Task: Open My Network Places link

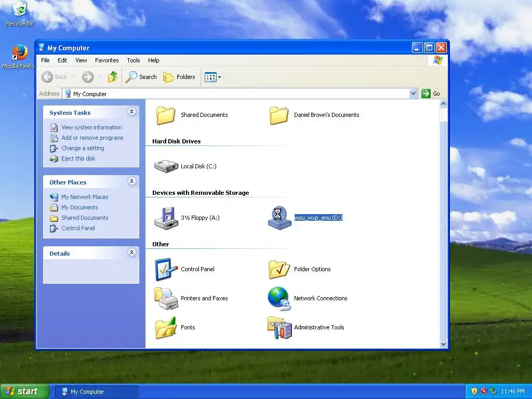Action: click(x=85, y=197)
